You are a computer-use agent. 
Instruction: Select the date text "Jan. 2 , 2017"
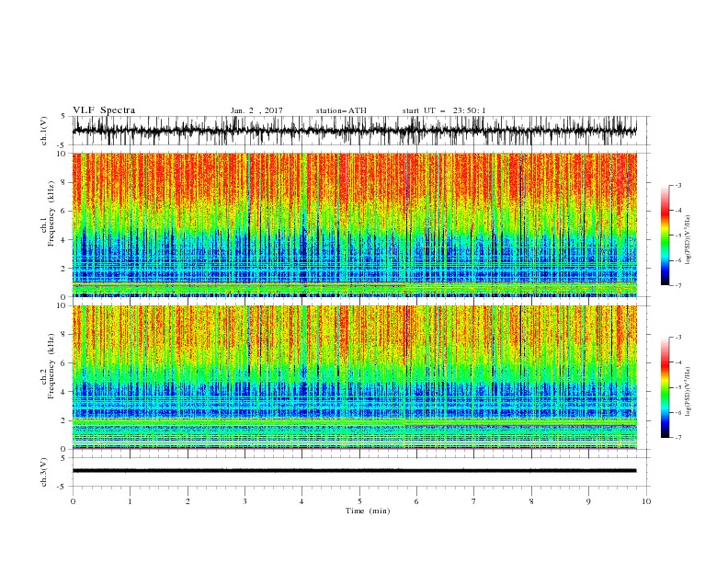tap(256, 110)
